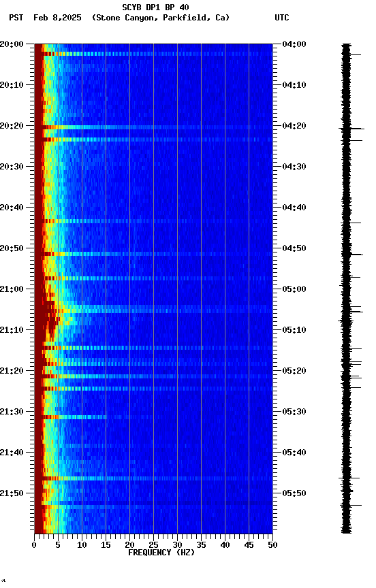
Task: Click the '30' frequency axis label
Action: [x=177, y=545]
